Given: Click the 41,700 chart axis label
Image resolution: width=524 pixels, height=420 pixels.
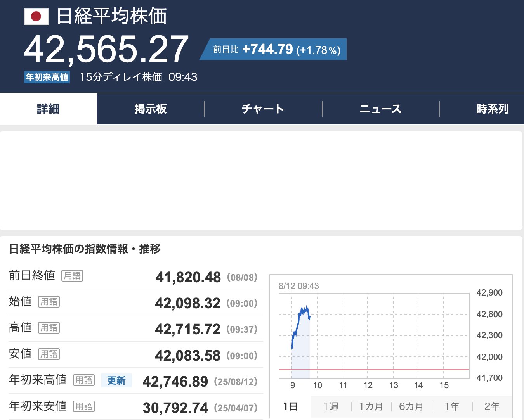Looking at the screenshot, I should (x=489, y=378).
